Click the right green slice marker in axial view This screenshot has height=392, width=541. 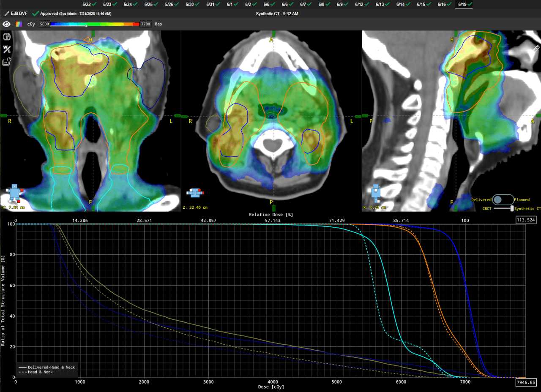coord(358,116)
